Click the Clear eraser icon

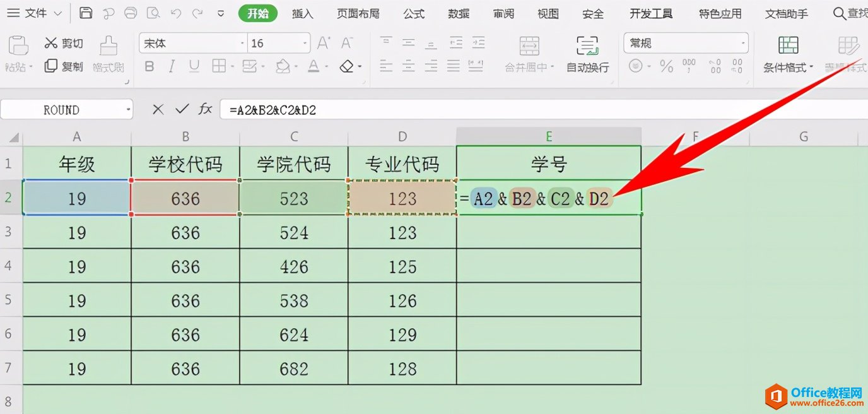[x=346, y=66]
